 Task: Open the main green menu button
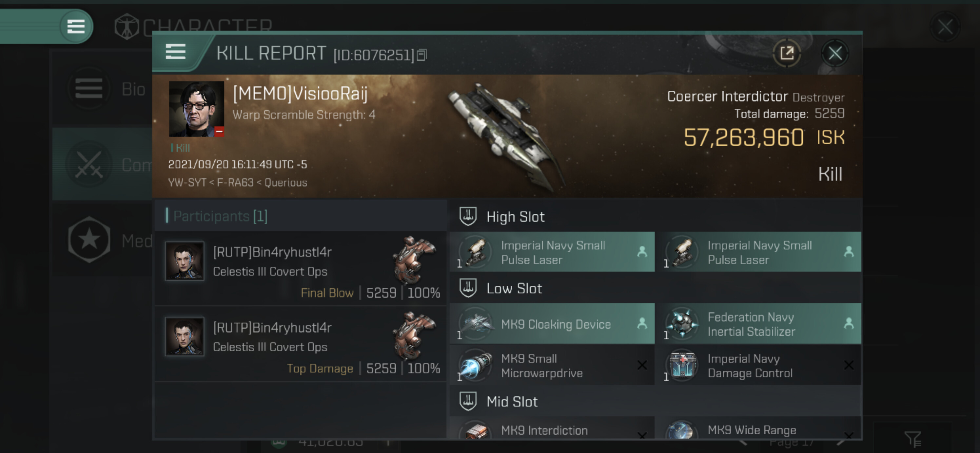tap(76, 26)
